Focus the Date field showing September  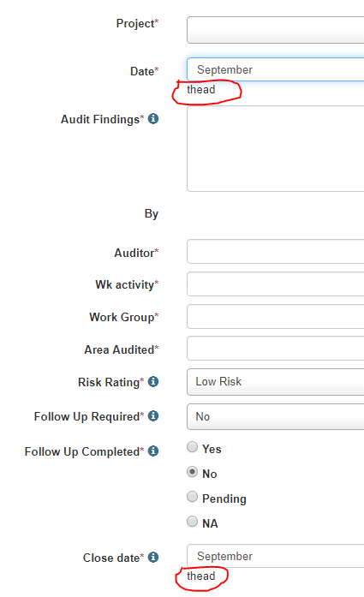pos(275,69)
